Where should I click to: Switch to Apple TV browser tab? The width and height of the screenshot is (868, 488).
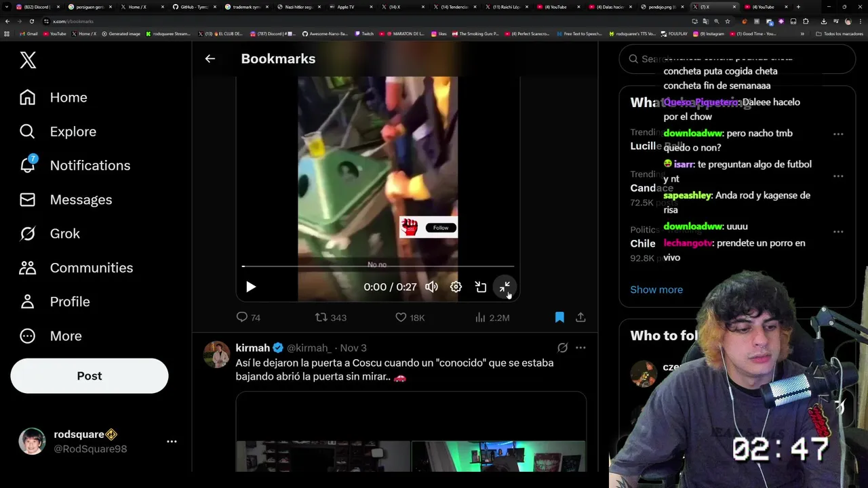point(349,7)
